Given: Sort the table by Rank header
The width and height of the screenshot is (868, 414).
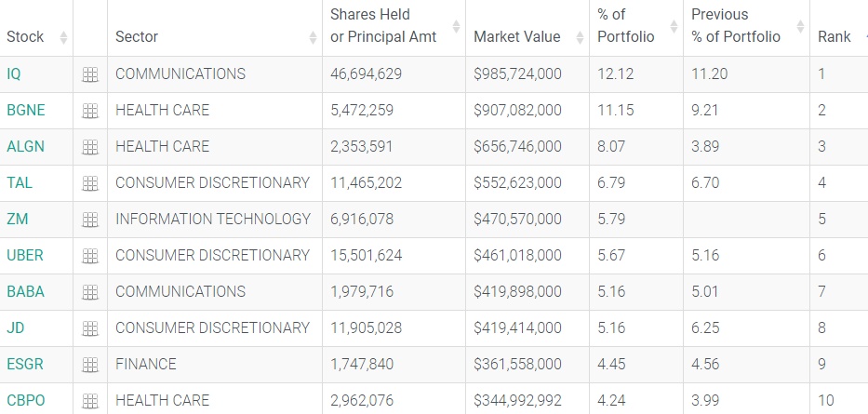Looking at the screenshot, I should [x=835, y=37].
